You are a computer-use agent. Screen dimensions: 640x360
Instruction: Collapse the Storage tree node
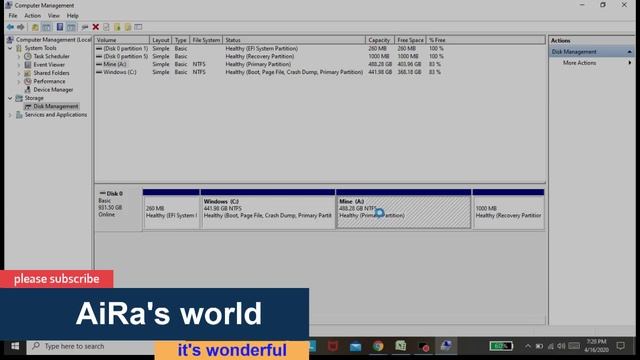(x=10, y=98)
